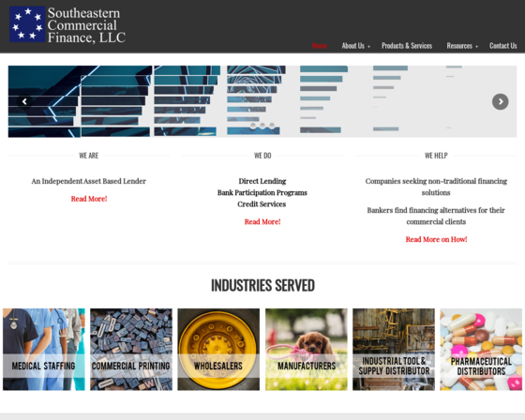Click Read More! under We Are
The width and height of the screenshot is (525, 420).
[x=89, y=199]
